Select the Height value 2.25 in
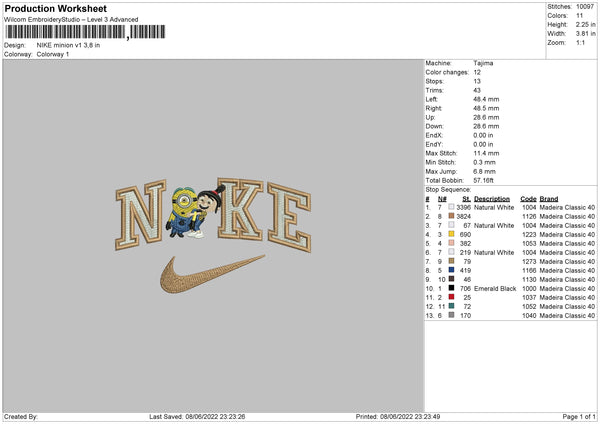600x424 pixels. pos(585,24)
